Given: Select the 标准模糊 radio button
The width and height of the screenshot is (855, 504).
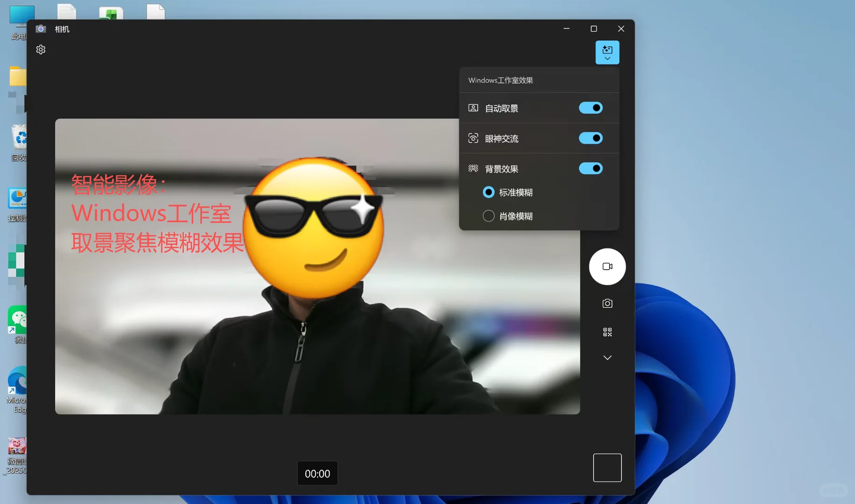Looking at the screenshot, I should (x=488, y=192).
